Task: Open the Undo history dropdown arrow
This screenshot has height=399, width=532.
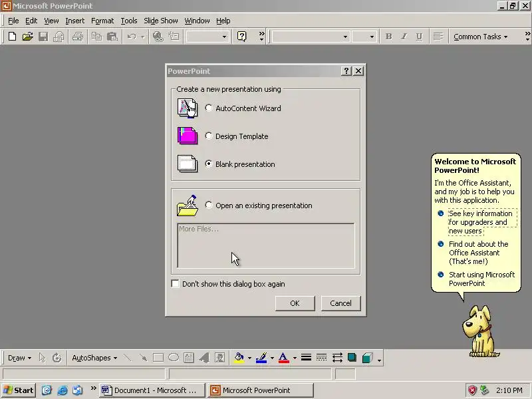Action: coord(143,37)
